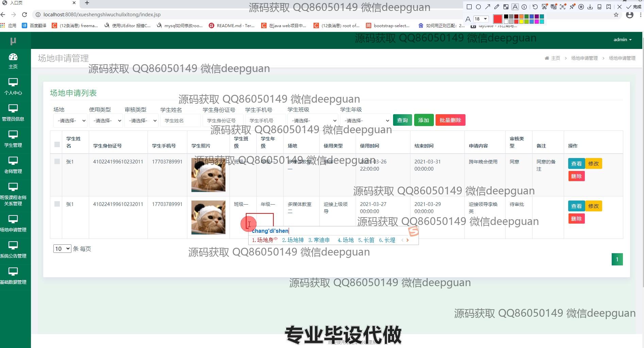The image size is (644, 348).
Task: Open the 场地 filter dropdown
Action: tap(70, 121)
